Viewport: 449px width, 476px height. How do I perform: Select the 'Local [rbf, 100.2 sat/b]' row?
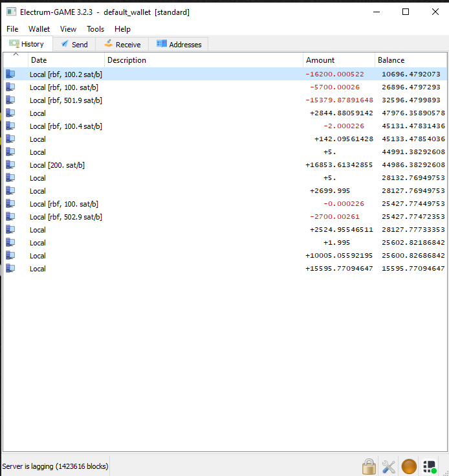225,74
